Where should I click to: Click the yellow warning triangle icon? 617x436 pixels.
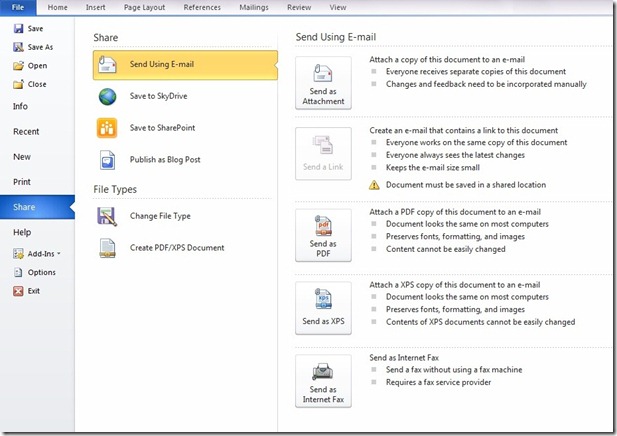click(374, 185)
